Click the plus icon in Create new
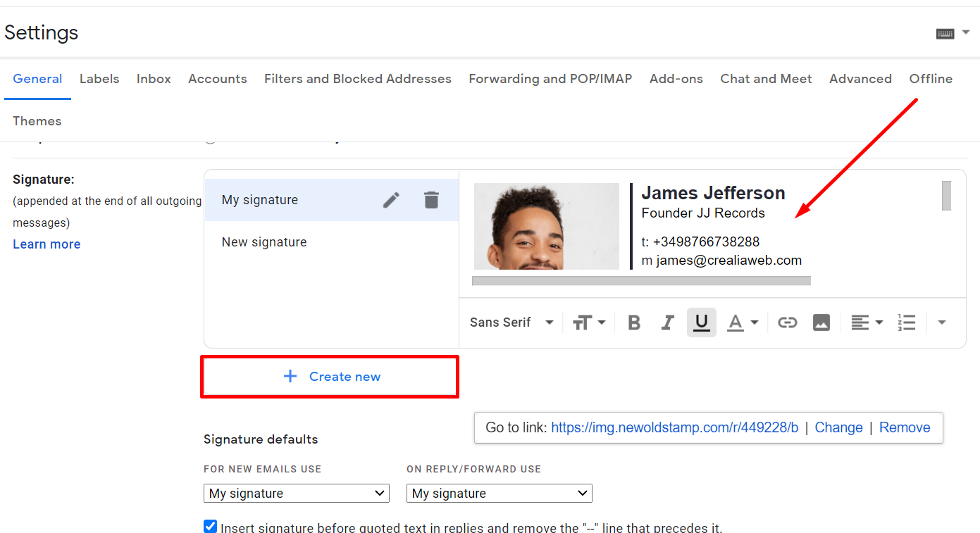980x533 pixels. (x=290, y=377)
